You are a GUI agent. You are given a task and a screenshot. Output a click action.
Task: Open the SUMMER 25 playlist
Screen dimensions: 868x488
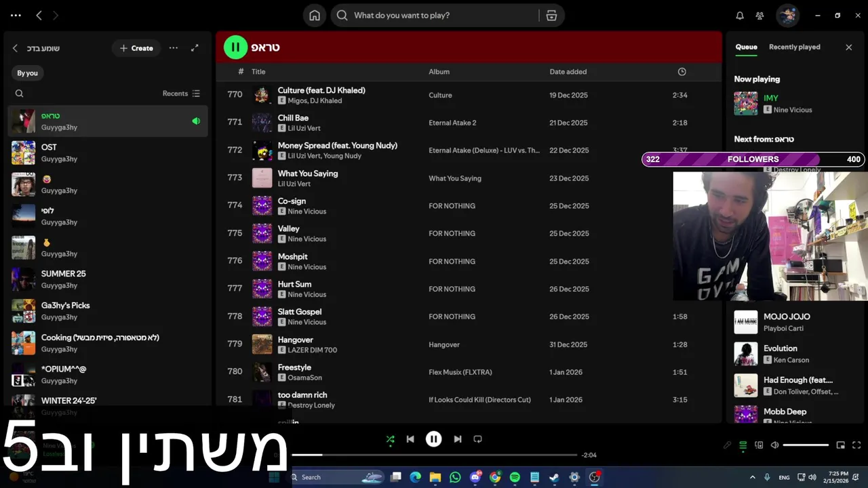pos(108,279)
